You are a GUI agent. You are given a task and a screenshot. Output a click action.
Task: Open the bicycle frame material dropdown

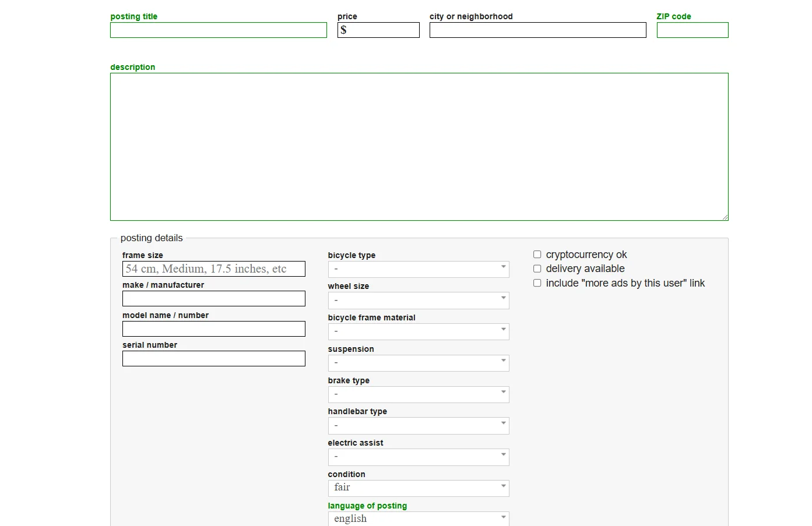pos(418,331)
